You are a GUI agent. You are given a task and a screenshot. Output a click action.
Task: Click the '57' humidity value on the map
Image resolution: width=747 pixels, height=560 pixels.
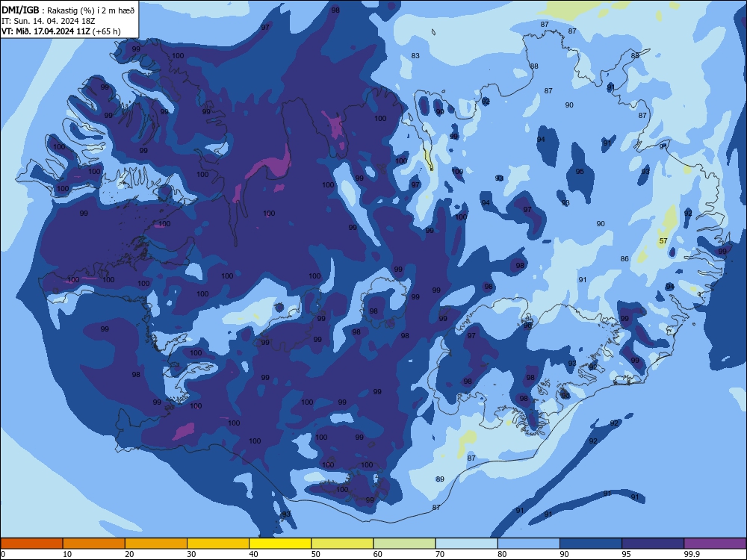tap(663, 241)
